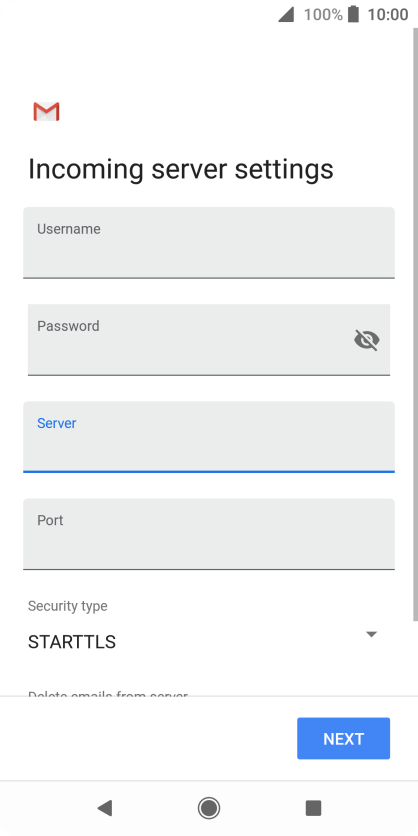Tap the cellular signal icon
Screen dimensions: 418x836
pos(286,15)
